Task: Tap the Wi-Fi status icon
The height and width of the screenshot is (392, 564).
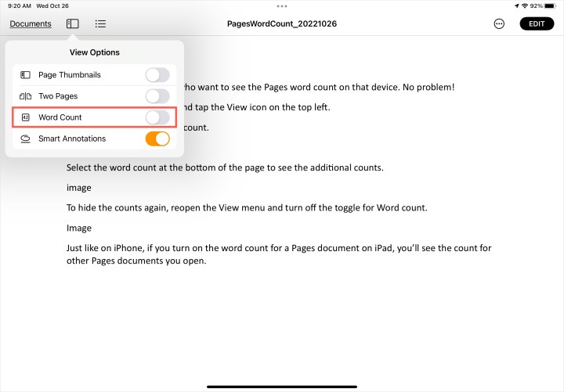Action: coord(525,5)
